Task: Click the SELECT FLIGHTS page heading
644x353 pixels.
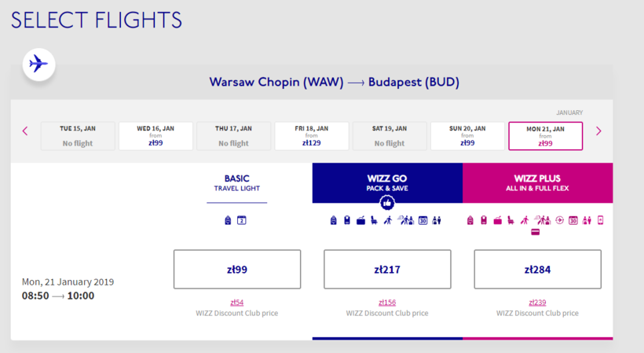Action: [96, 20]
